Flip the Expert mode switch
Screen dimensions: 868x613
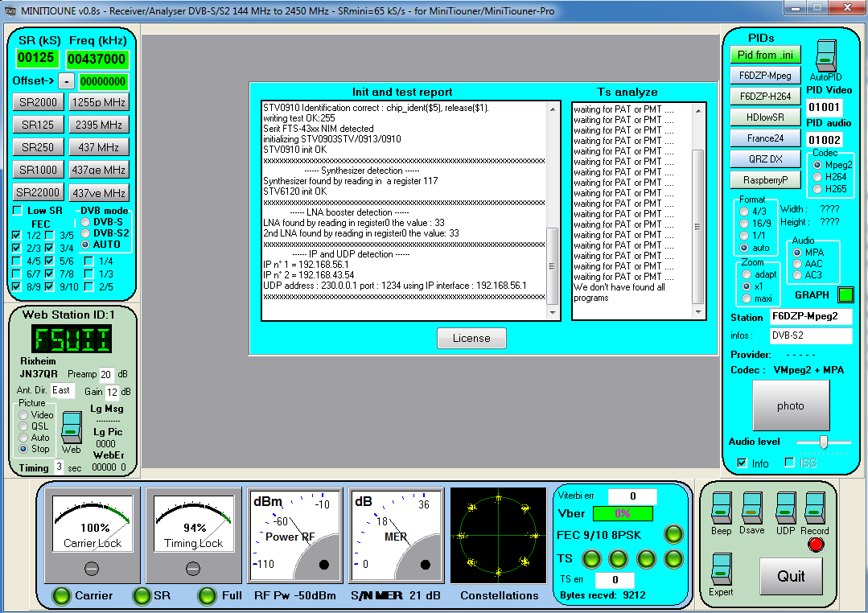722,570
